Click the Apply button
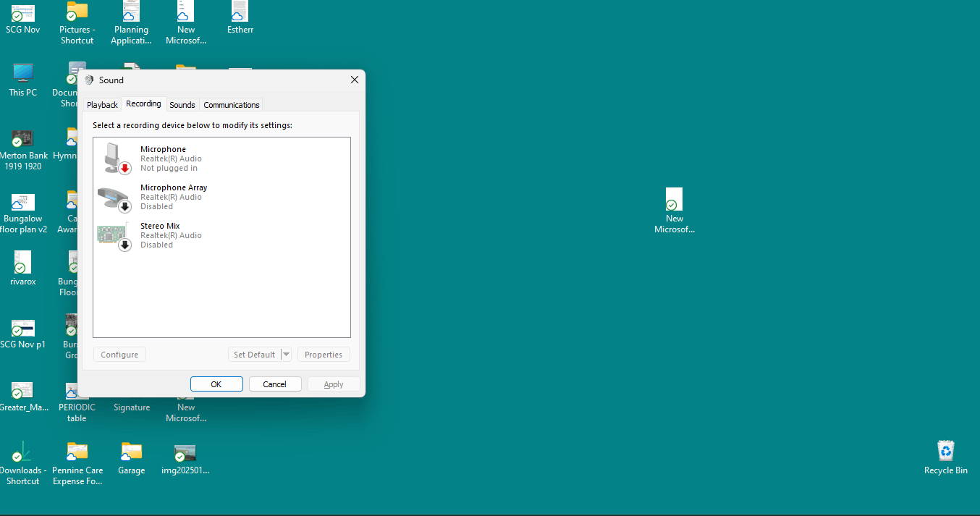 click(334, 384)
